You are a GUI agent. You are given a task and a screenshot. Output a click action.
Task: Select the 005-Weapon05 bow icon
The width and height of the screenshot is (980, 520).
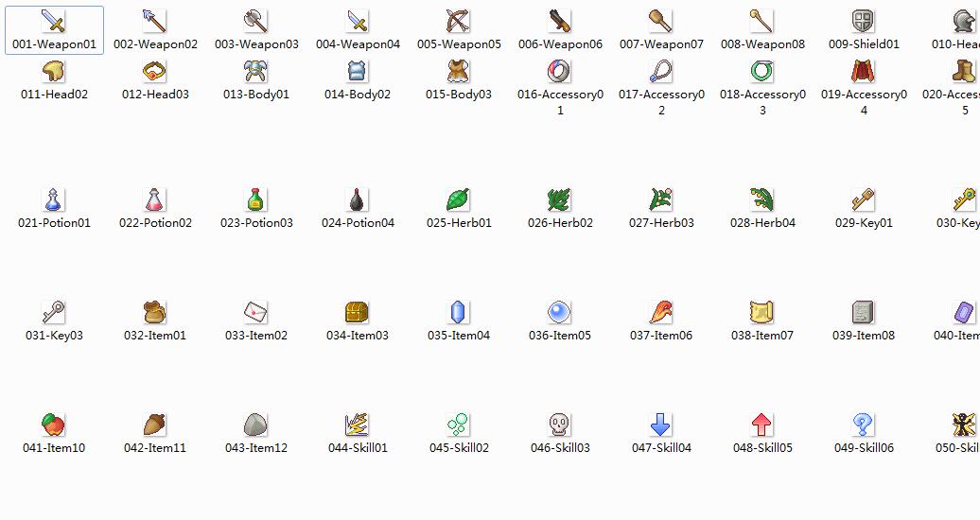(459, 21)
